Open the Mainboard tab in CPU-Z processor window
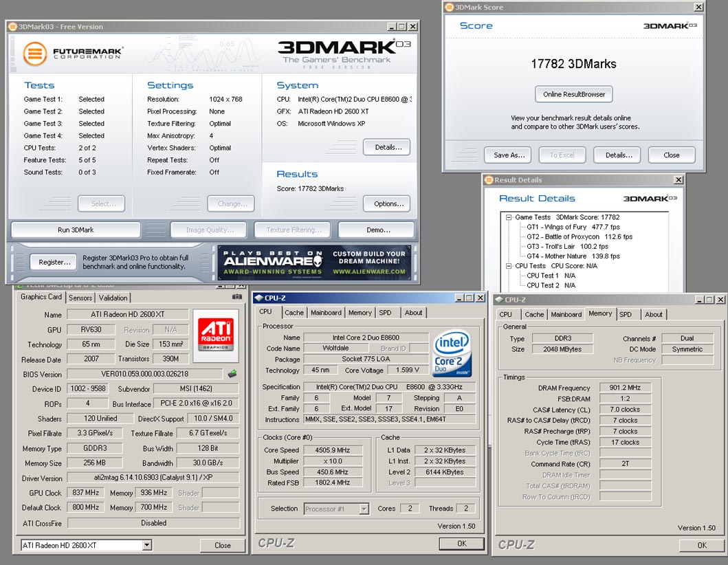Viewport: 728px width, 565px height. [326, 313]
